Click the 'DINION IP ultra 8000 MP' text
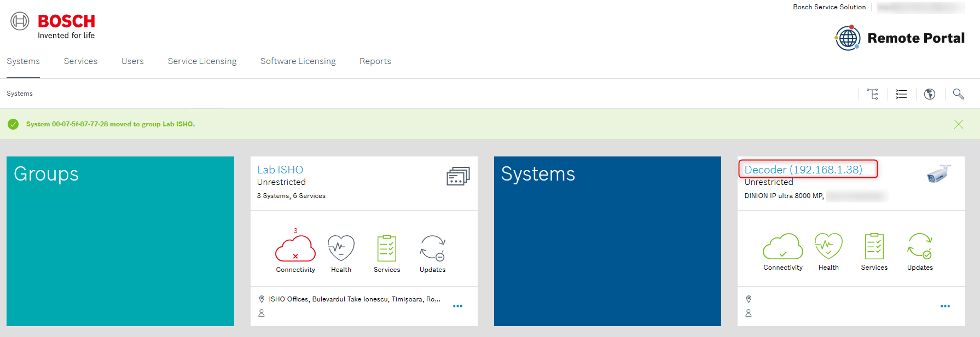This screenshot has height=337, width=980. coord(784,196)
